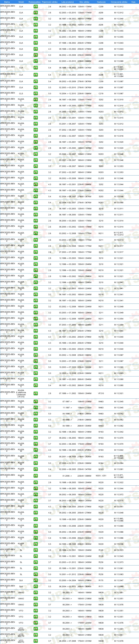
Task: Select power value 200kW / 272KM
Action: click(x=84, y=450)
